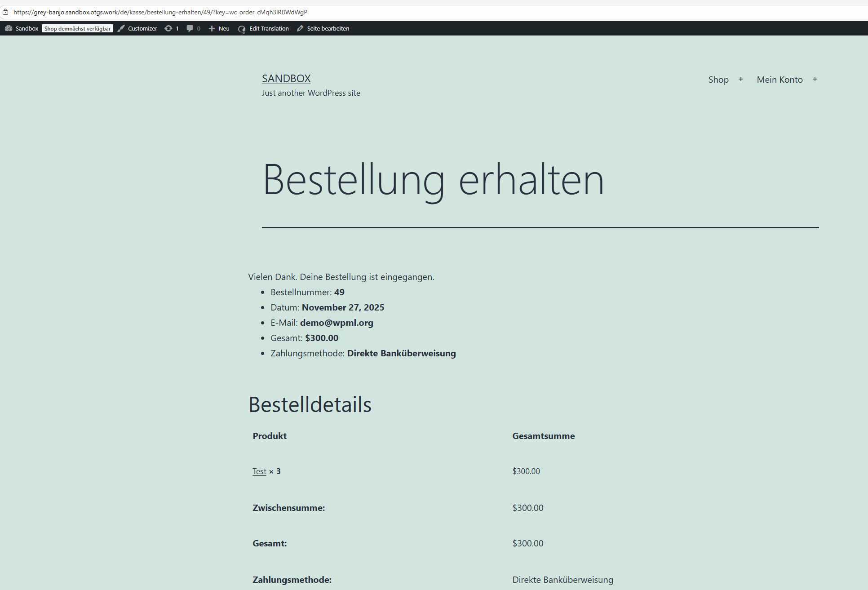The width and height of the screenshot is (868, 590).
Task: Click the Sandbox site name in admin bar
Action: [x=27, y=28]
